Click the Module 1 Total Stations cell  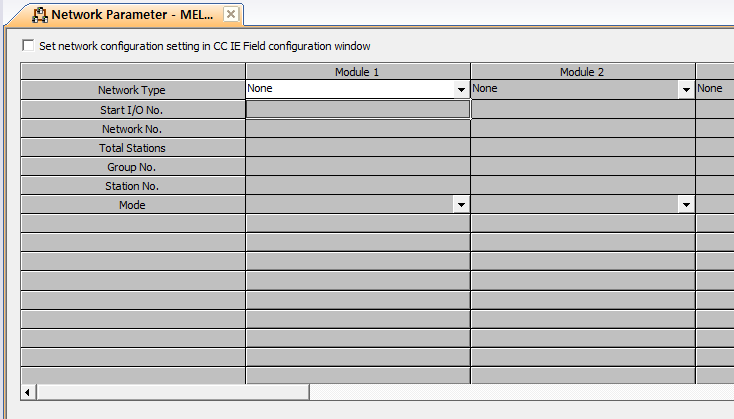(x=358, y=148)
